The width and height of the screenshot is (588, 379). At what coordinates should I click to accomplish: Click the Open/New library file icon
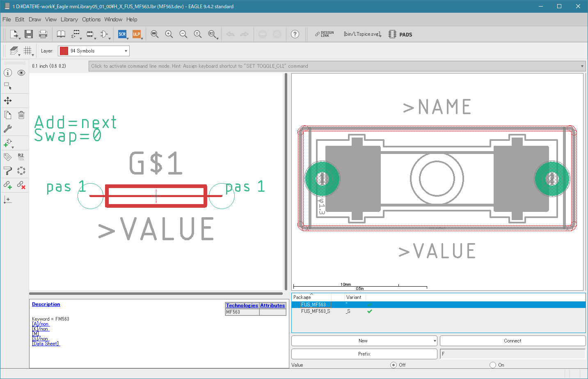(x=14, y=34)
